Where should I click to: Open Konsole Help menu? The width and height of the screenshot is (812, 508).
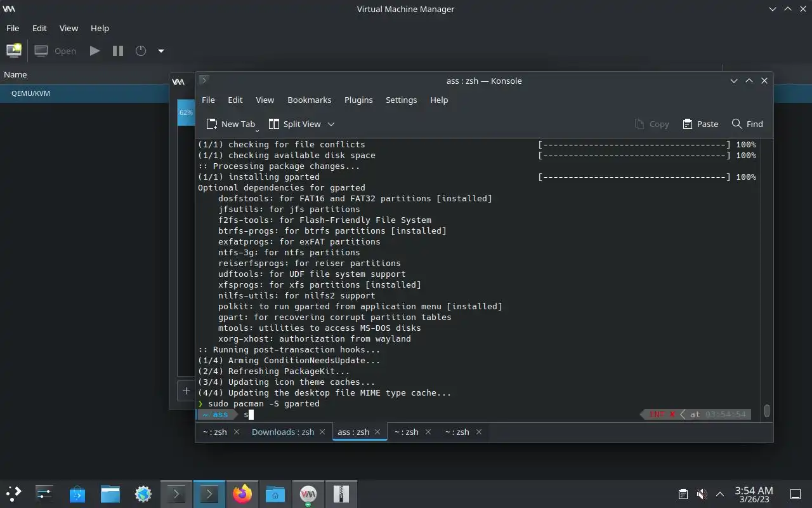pos(439,100)
